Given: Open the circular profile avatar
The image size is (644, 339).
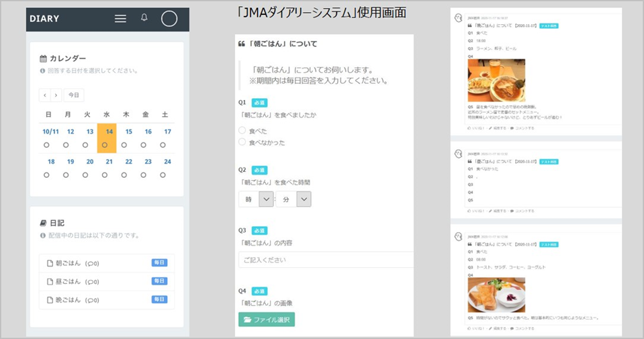Looking at the screenshot, I should pos(169,19).
